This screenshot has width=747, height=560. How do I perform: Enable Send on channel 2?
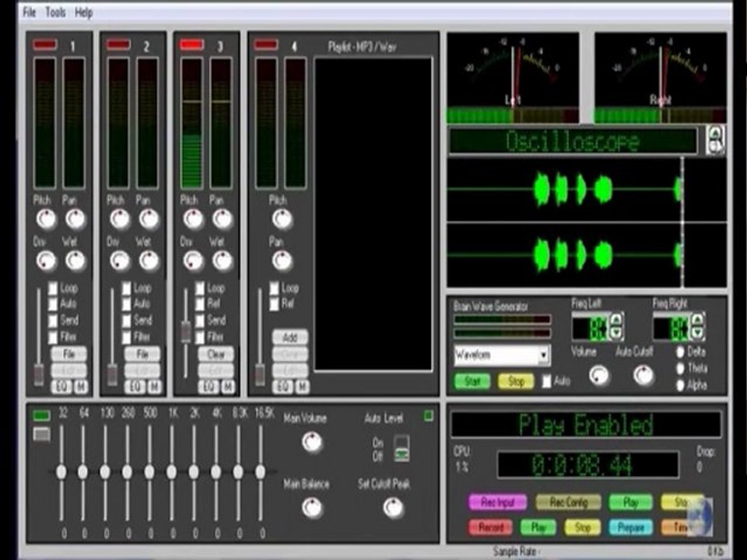pos(126,320)
